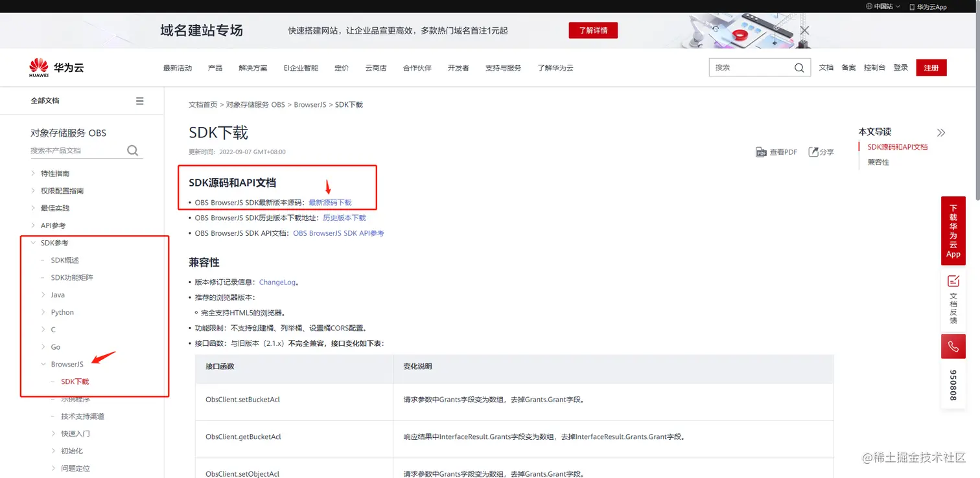This screenshot has height=478, width=980.
Task: Open the 华为云App link in top bar
Action: (928, 6)
